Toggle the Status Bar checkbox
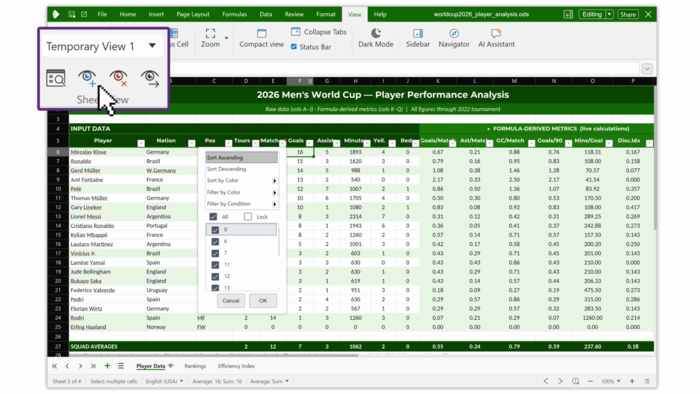Screen dimensions: 700x394 click(x=294, y=46)
